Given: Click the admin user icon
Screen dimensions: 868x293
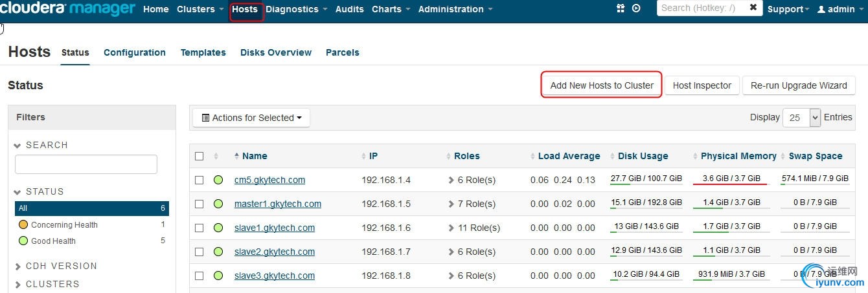Looking at the screenshot, I should point(821,10).
